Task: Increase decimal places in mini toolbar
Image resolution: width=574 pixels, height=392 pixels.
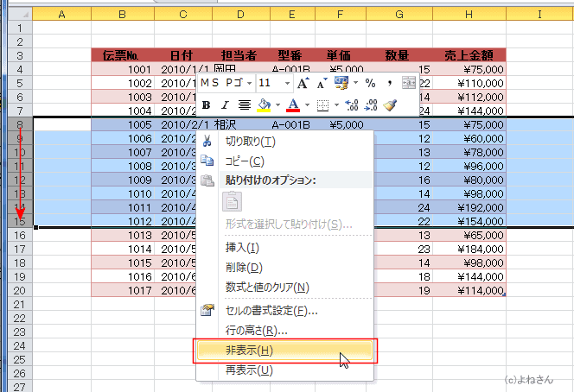Action: (x=352, y=105)
